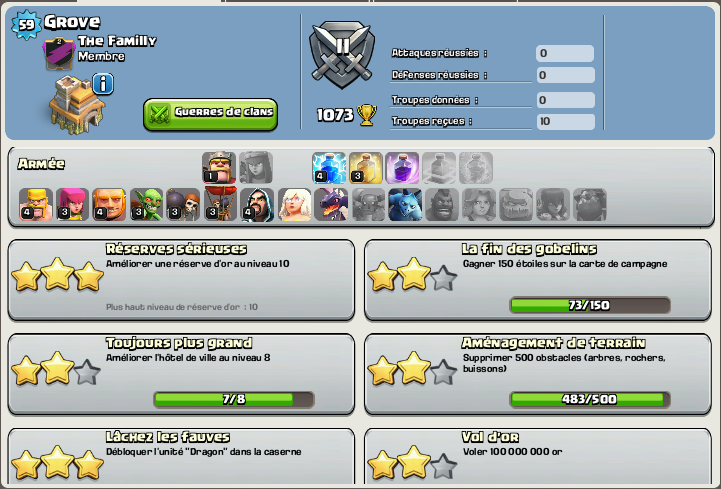Click the purple Rage spell icon
This screenshot has height=489, width=721.
pos(402,167)
